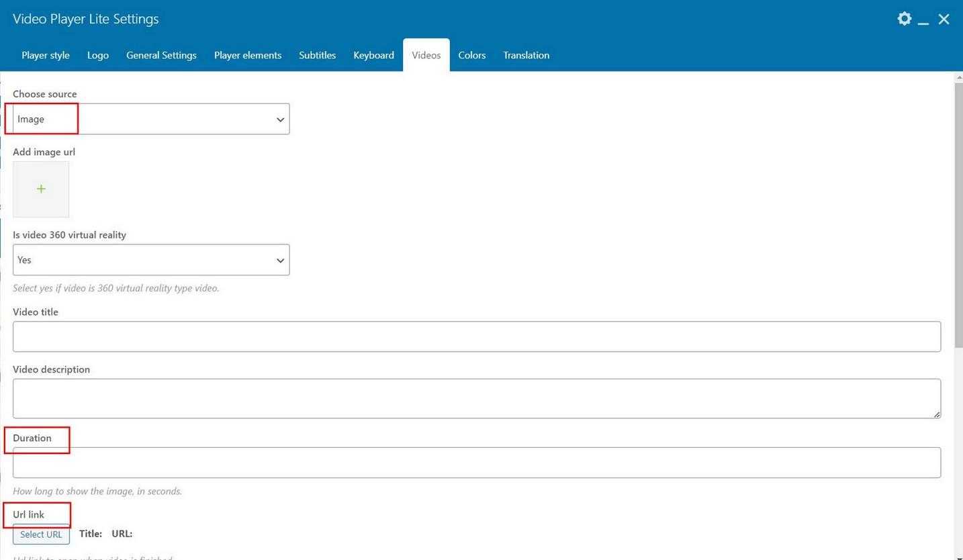
Task: Select the Videos tab
Action: click(x=426, y=55)
